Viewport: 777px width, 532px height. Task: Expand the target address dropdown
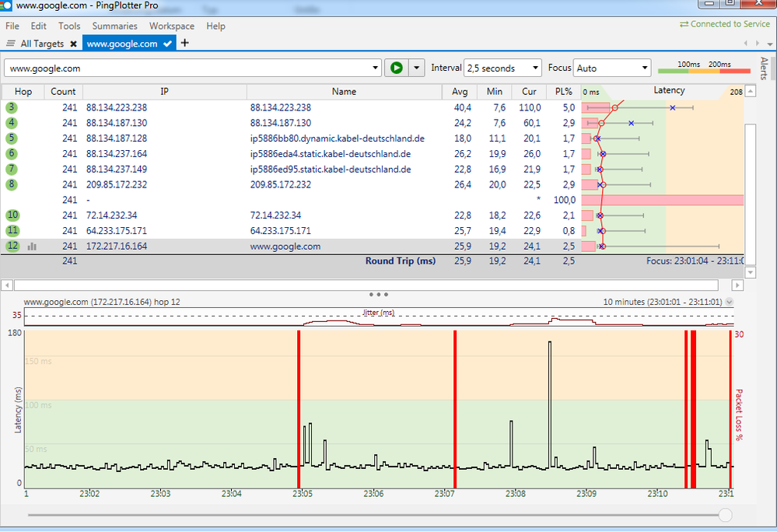tap(376, 68)
